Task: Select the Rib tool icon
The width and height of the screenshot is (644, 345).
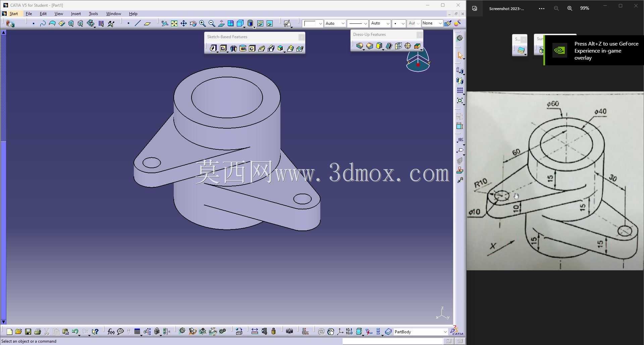Action: point(262,49)
